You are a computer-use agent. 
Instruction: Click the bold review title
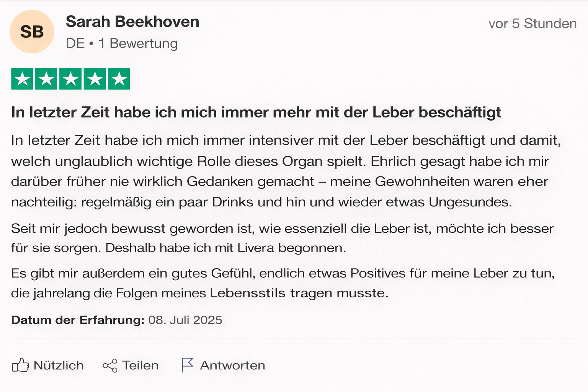[x=256, y=113]
